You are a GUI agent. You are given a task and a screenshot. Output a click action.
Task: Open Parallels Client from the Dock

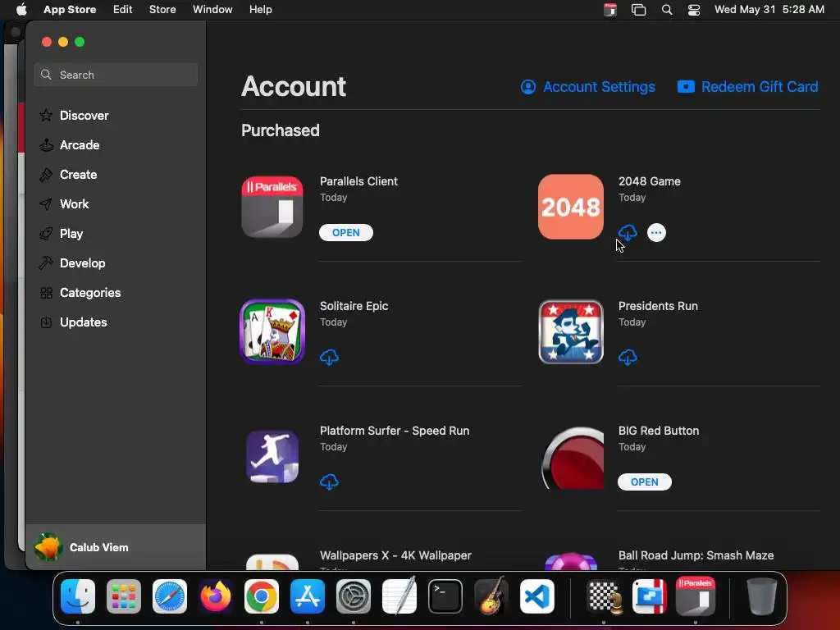[696, 596]
